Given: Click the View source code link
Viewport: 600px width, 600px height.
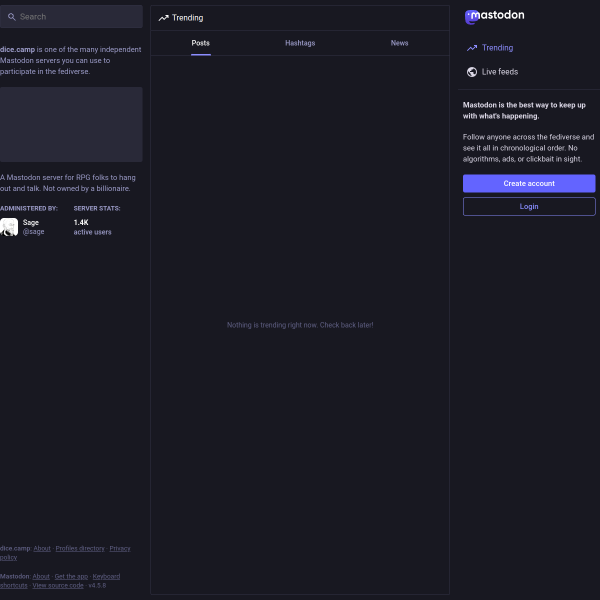Looking at the screenshot, I should click(58, 585).
